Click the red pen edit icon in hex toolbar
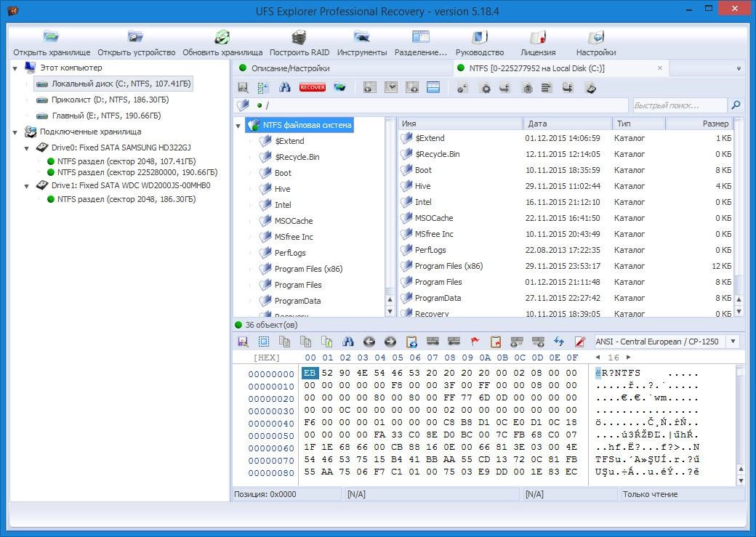756x537 pixels. point(580,342)
